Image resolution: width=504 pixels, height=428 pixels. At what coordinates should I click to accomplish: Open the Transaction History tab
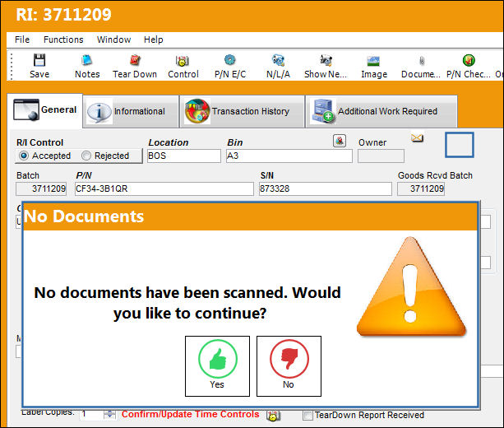click(242, 111)
